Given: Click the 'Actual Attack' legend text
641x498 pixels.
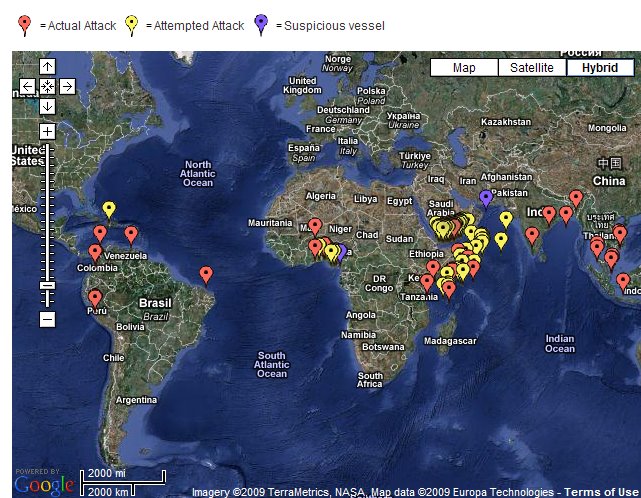Looking at the screenshot, I should pyautogui.click(x=82, y=26).
